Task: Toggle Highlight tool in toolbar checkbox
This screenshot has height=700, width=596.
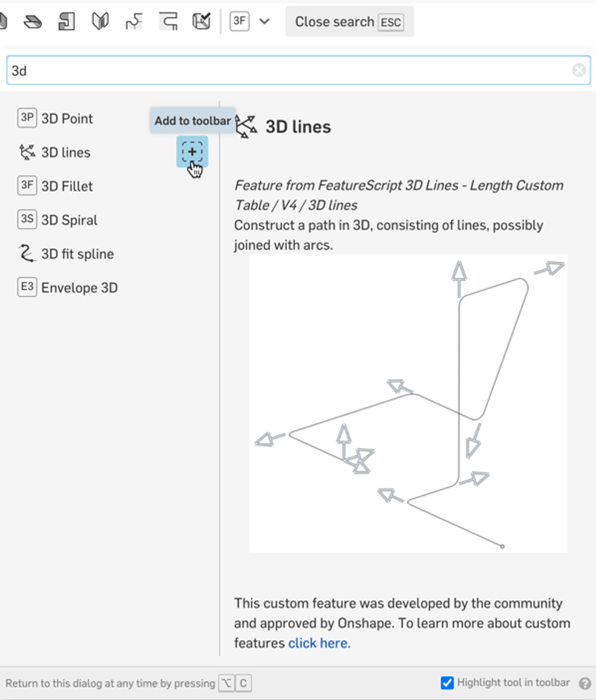Action: pyautogui.click(x=447, y=683)
